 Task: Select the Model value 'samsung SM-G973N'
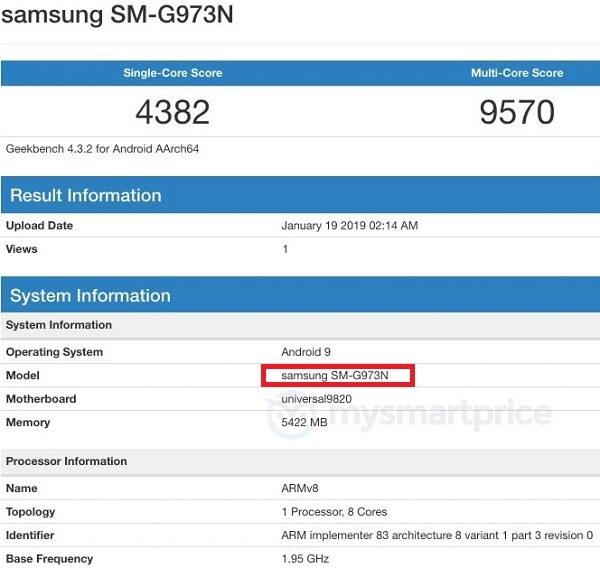335,375
